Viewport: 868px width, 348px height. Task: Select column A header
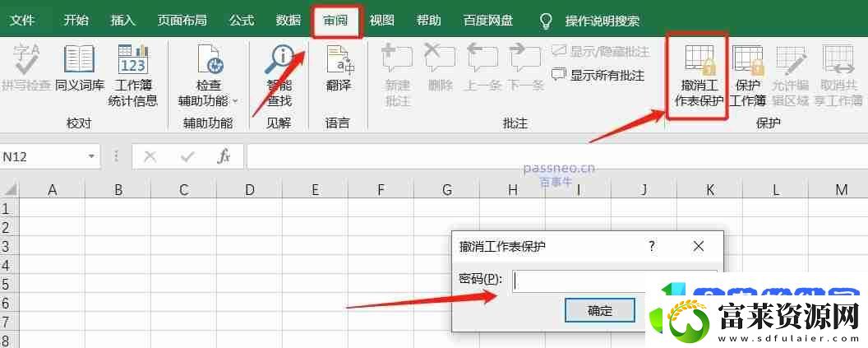[x=53, y=190]
